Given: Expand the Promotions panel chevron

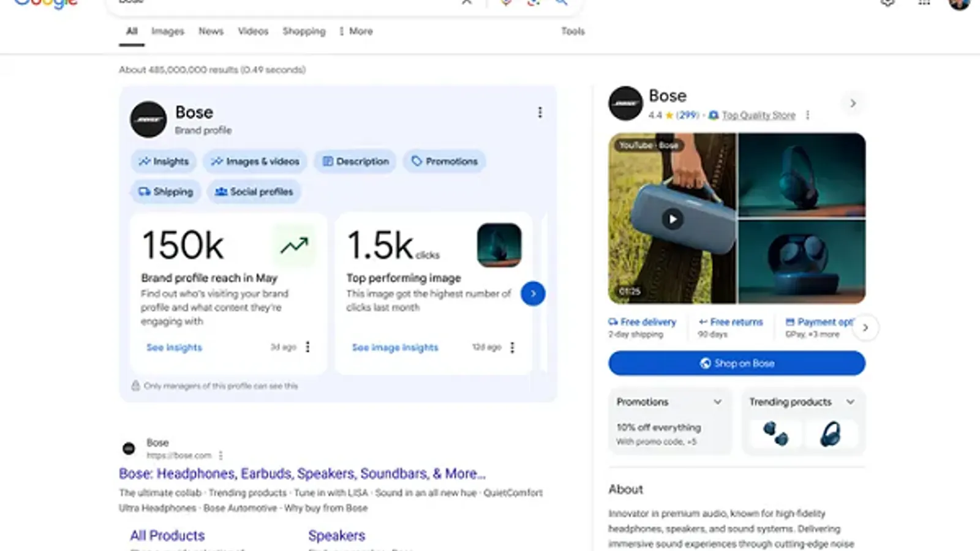Looking at the screenshot, I should (x=717, y=402).
